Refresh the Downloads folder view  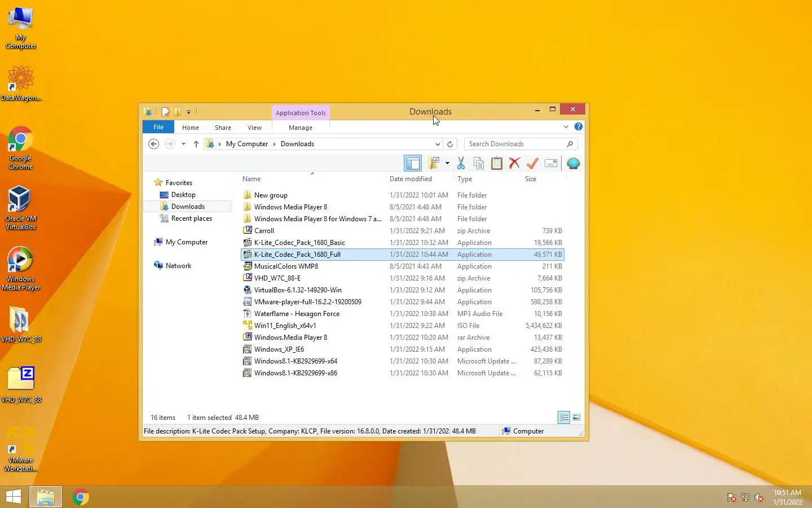click(450, 144)
